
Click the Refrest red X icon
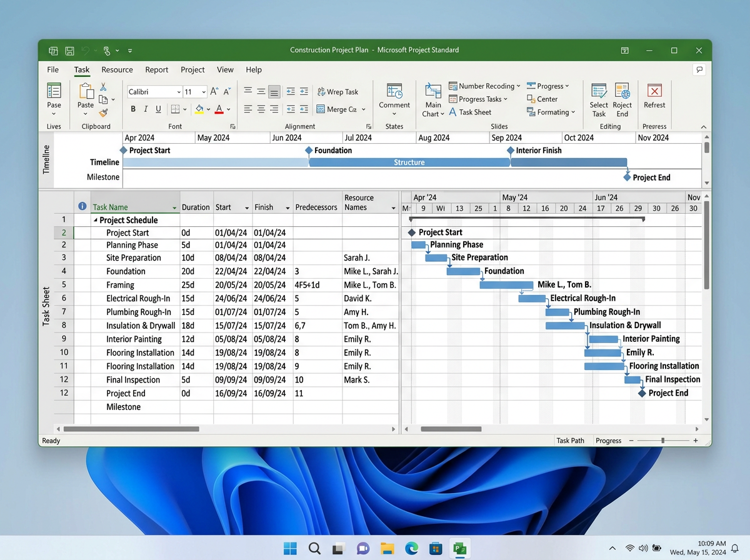coord(654,91)
